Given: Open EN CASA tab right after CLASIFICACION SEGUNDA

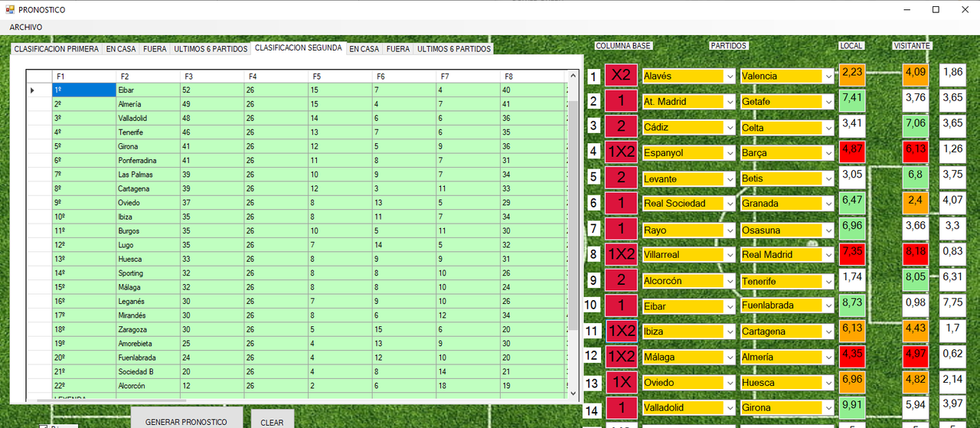Looking at the screenshot, I should point(364,49).
